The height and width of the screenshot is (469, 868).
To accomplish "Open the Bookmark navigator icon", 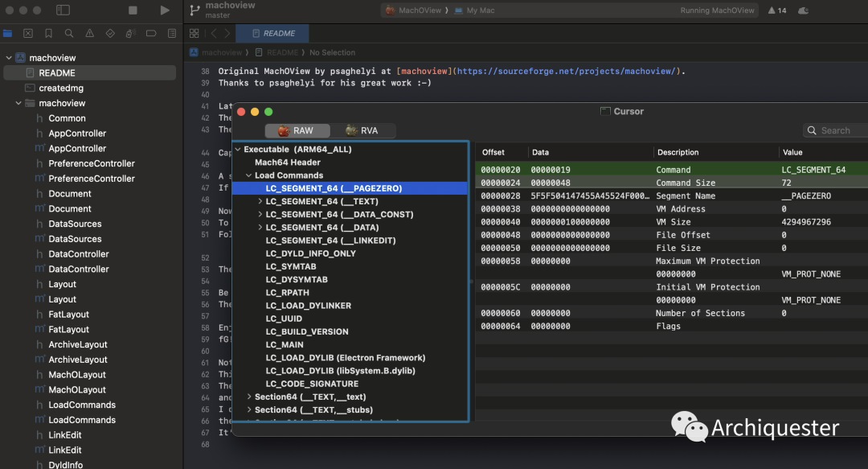I will click(49, 33).
